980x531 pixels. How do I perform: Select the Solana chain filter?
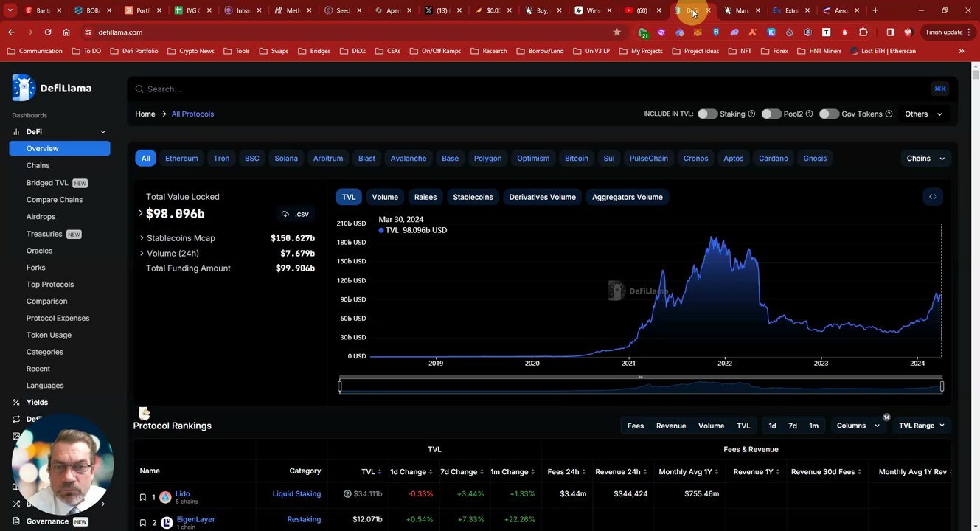coord(286,159)
